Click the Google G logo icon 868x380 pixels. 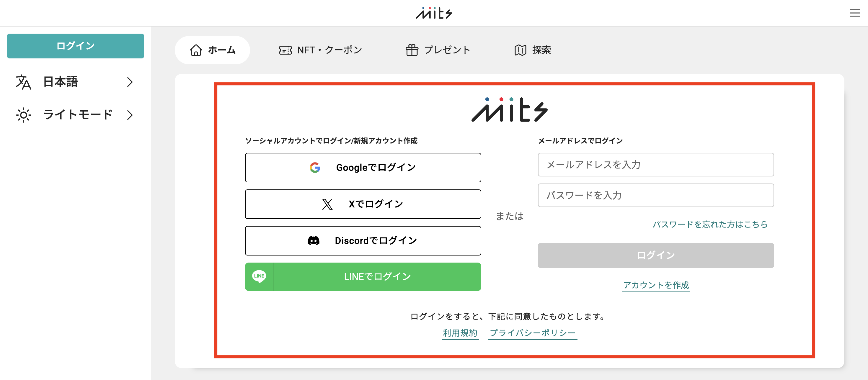pos(315,168)
